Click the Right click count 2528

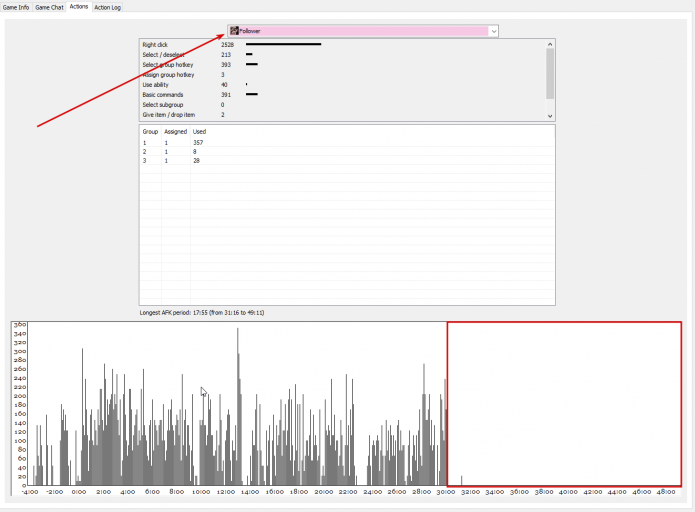[x=227, y=44]
